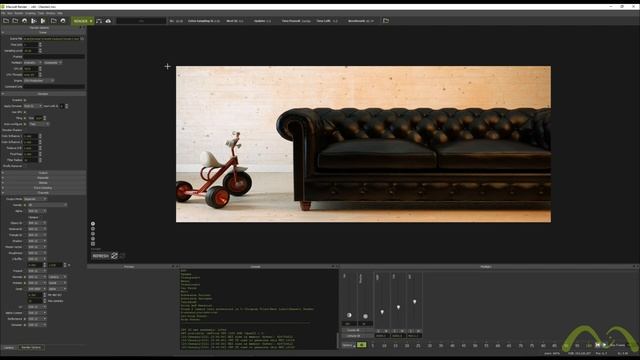Image resolution: width=640 pixels, height=360 pixels.
Task: Expand the Extra Sampling section header
Action: click(x=43, y=188)
